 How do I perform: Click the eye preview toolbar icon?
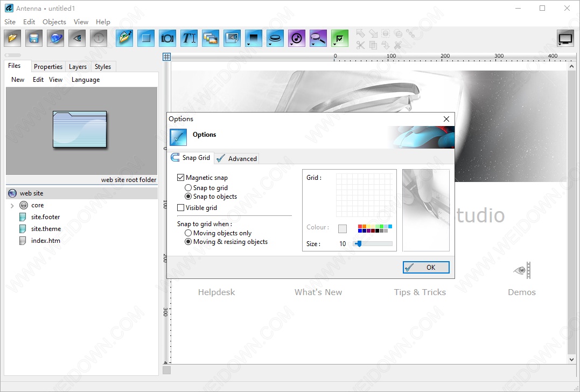coord(77,38)
